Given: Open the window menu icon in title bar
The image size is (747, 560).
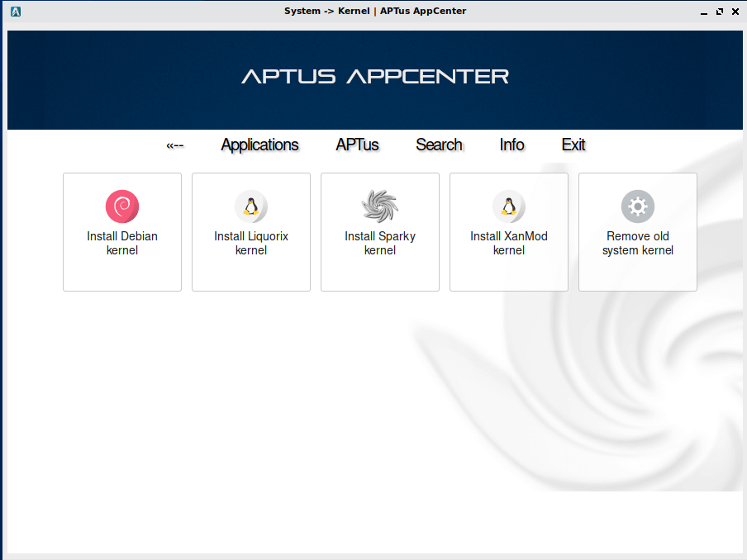Looking at the screenshot, I should (x=16, y=12).
